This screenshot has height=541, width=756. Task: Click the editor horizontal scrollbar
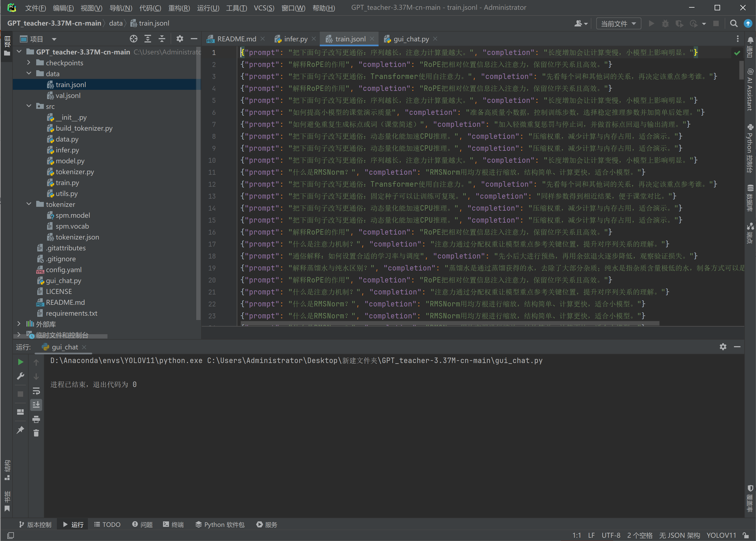(450, 323)
